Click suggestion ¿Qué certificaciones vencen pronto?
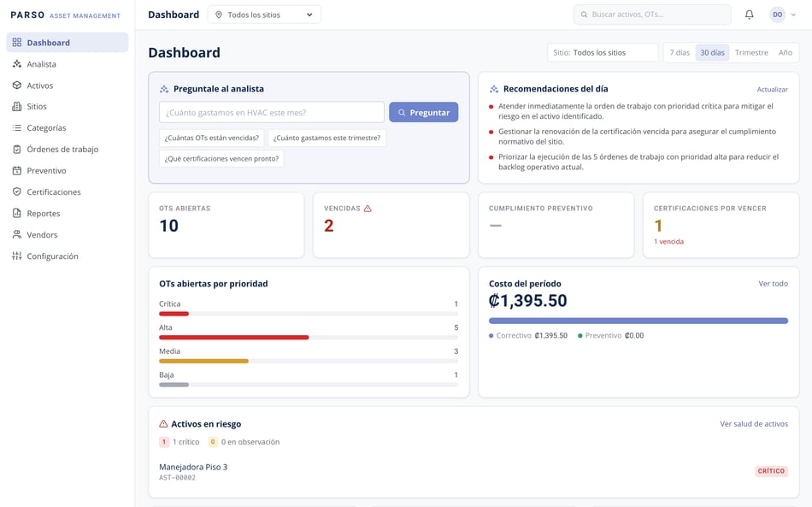The width and height of the screenshot is (812, 507). (x=221, y=158)
